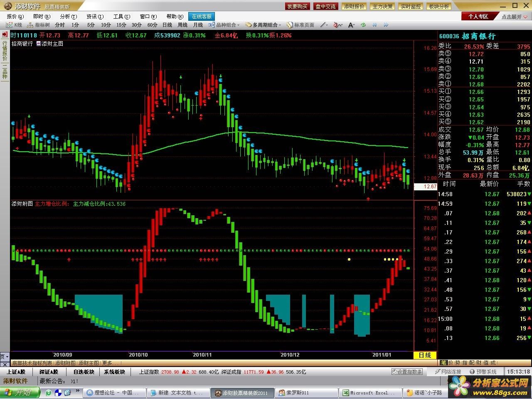
Task: Click the curve trend tool icon
Action: (337, 25)
